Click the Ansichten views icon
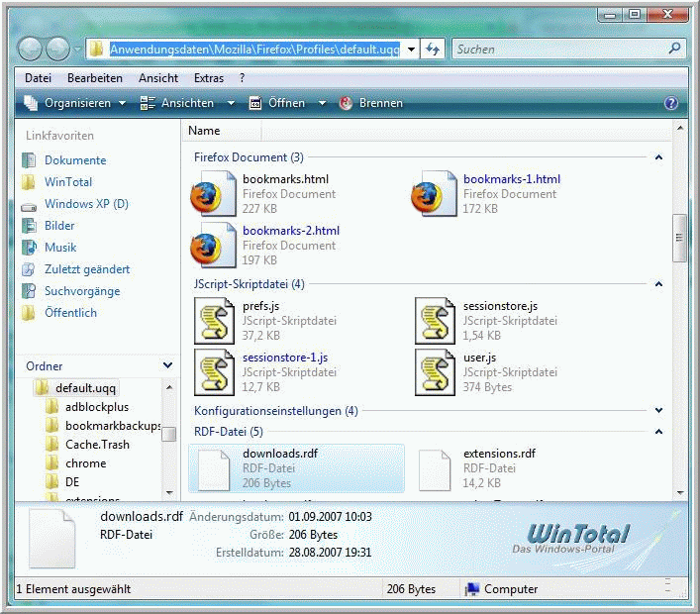 tap(148, 103)
